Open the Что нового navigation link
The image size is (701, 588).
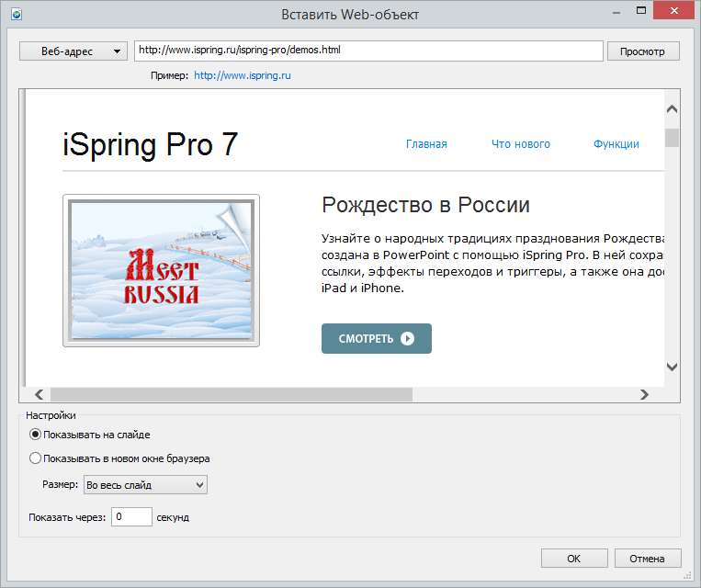(521, 144)
